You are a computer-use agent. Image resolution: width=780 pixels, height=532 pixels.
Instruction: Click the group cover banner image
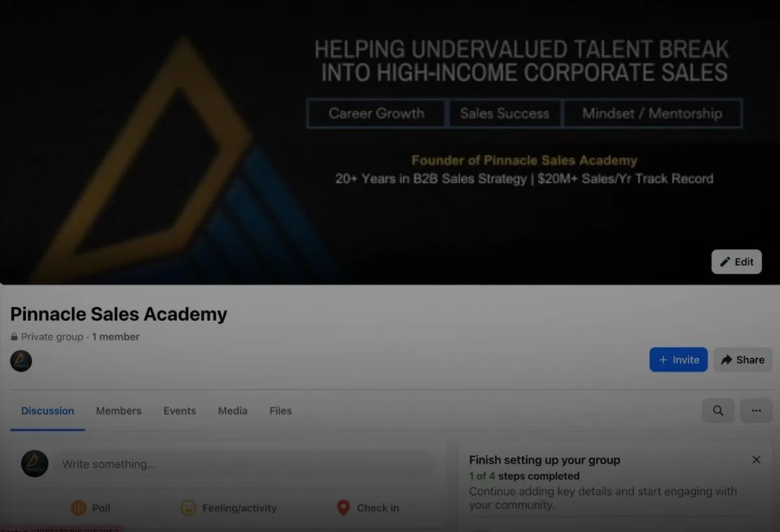[390, 142]
